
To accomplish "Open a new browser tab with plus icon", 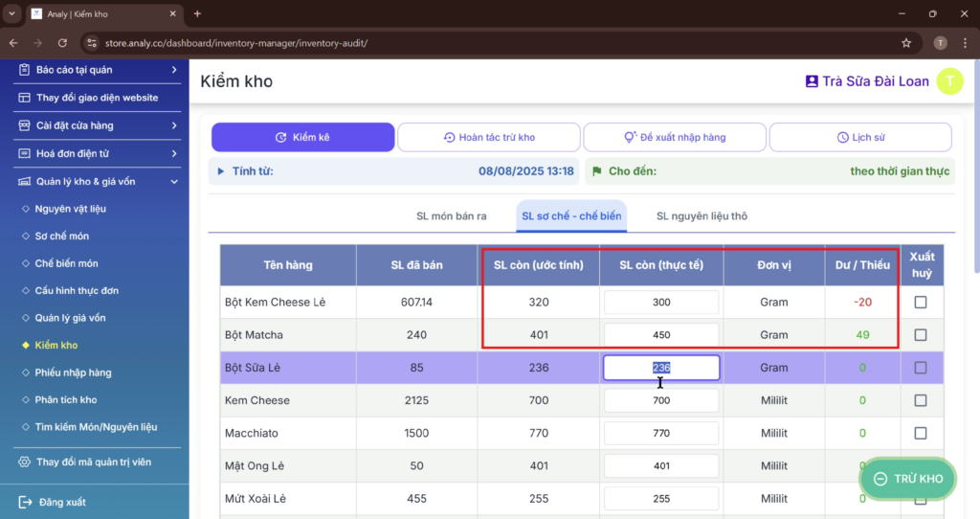I will 197,14.
